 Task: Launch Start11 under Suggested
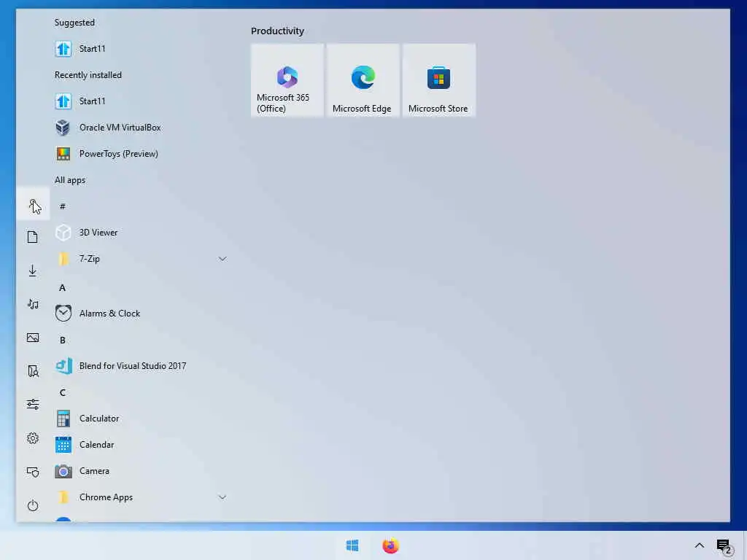142,49
